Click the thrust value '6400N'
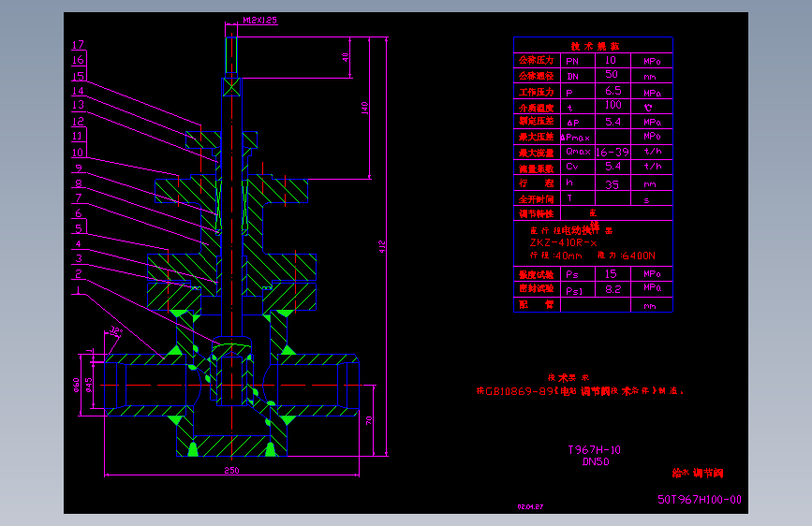The image size is (812, 526). (638, 256)
